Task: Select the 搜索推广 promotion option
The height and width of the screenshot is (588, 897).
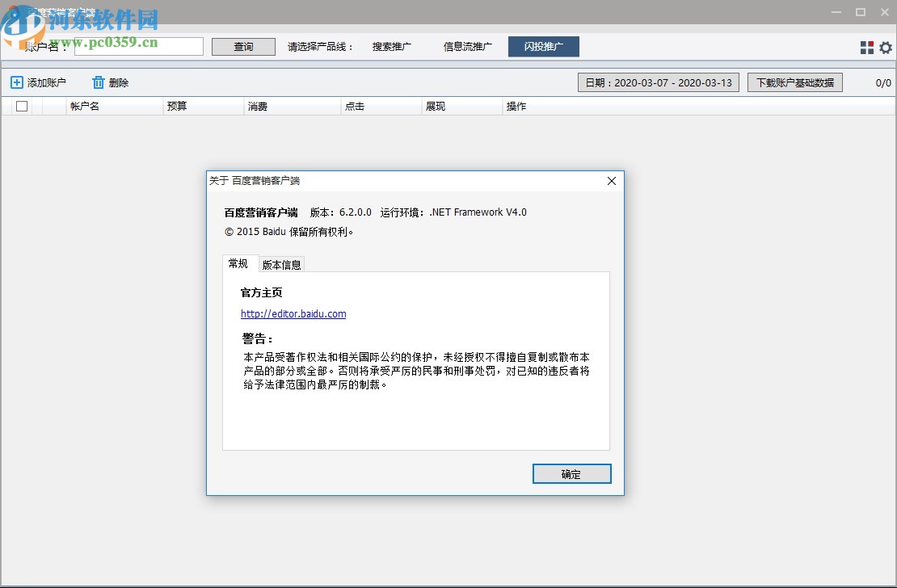Action: click(x=392, y=46)
